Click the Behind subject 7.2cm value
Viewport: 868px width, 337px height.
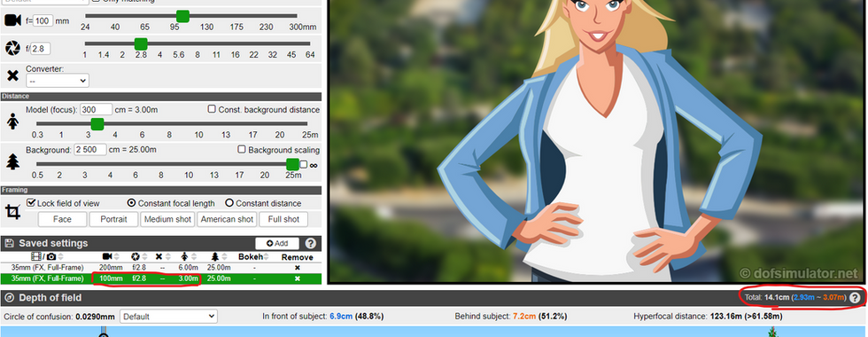click(523, 317)
